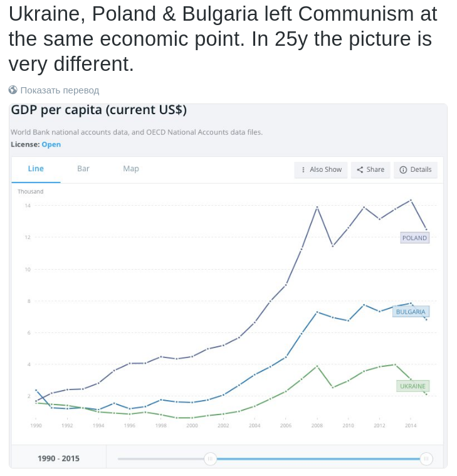Viewport: 457px width, 476px height.
Task: Click the Показать перевод translation link
Action: pyautogui.click(x=60, y=90)
